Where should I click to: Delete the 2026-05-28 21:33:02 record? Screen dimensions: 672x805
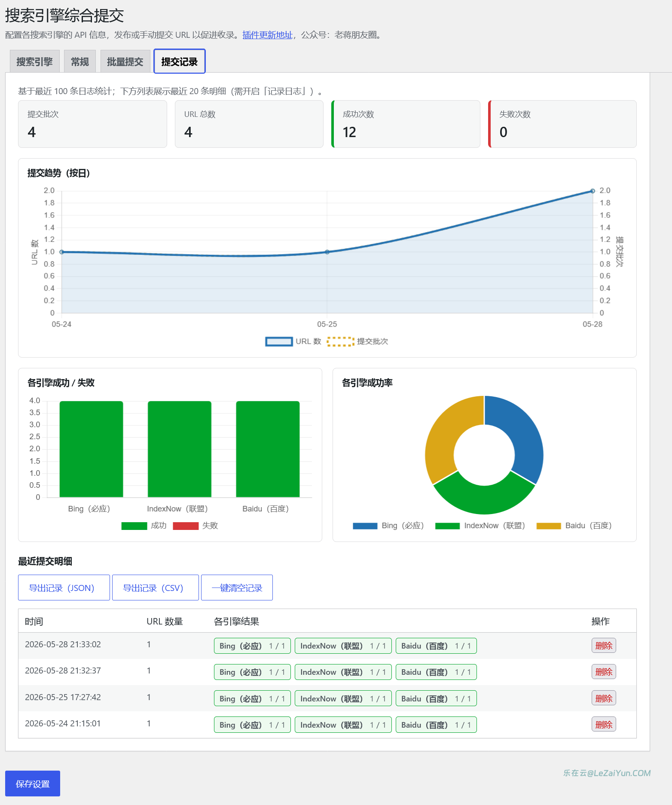tap(604, 646)
